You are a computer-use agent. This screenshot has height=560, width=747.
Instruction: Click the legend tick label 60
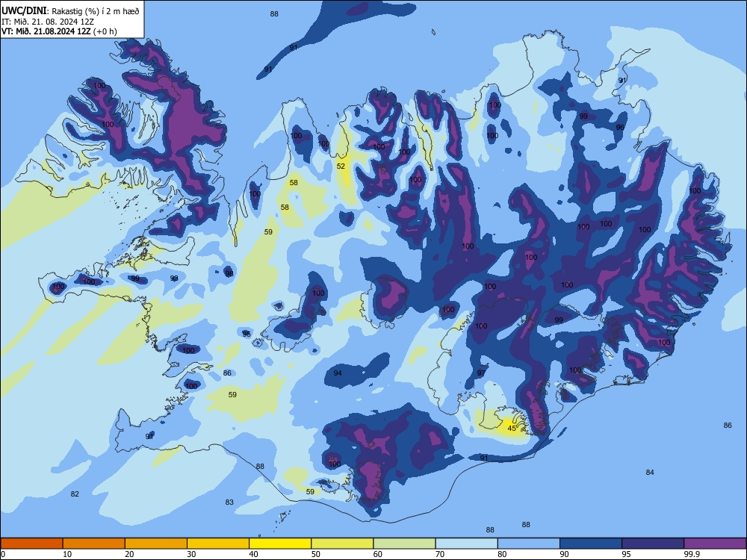click(x=378, y=554)
